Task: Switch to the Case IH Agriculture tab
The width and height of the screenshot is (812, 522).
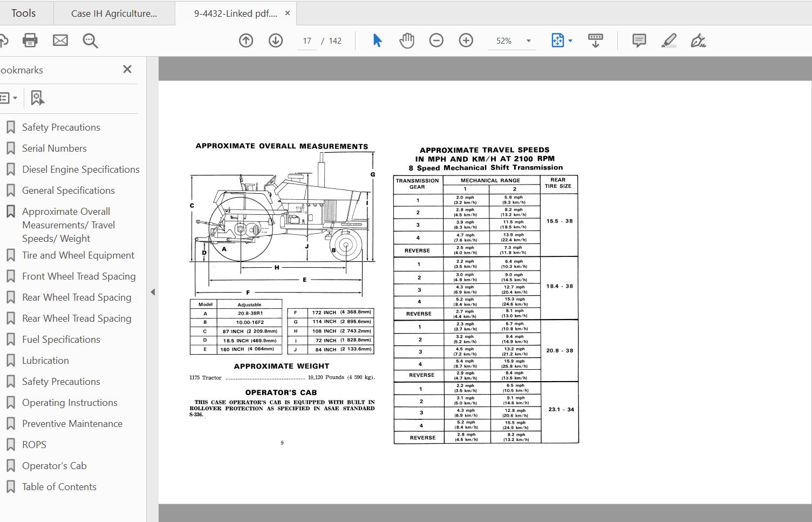Action: pos(114,12)
